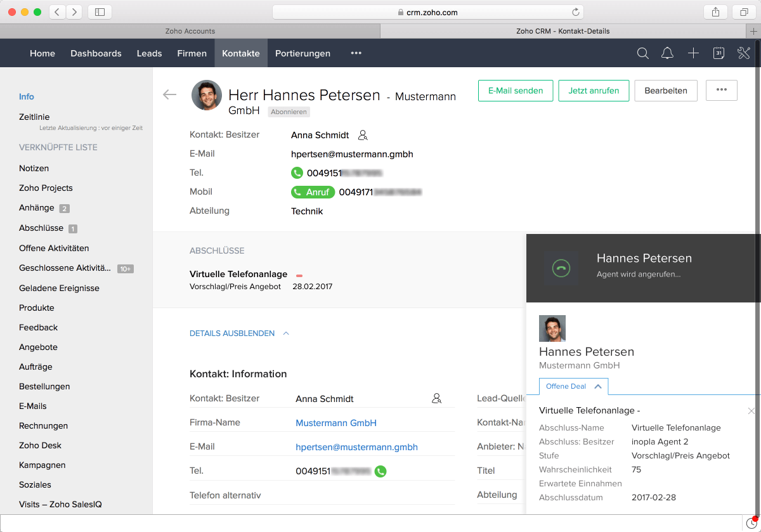Open Notizen related list
Image resolution: width=761 pixels, height=532 pixels.
34,168
